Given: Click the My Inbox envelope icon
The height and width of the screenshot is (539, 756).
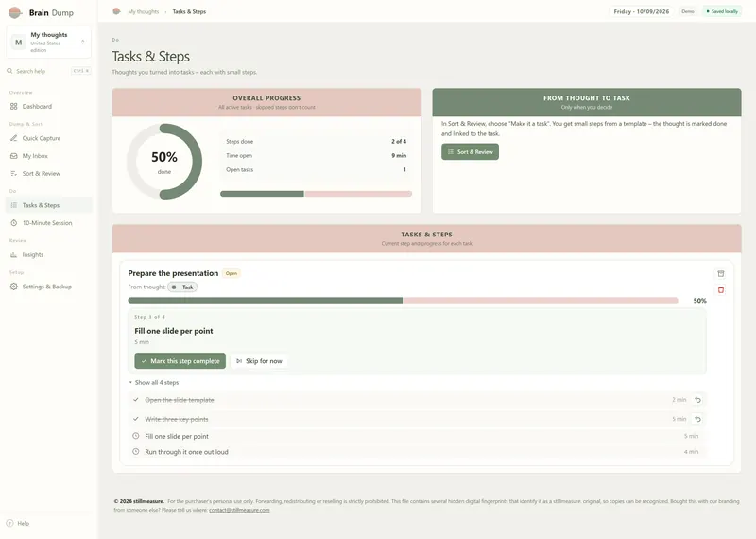Looking at the screenshot, I should point(13,156).
